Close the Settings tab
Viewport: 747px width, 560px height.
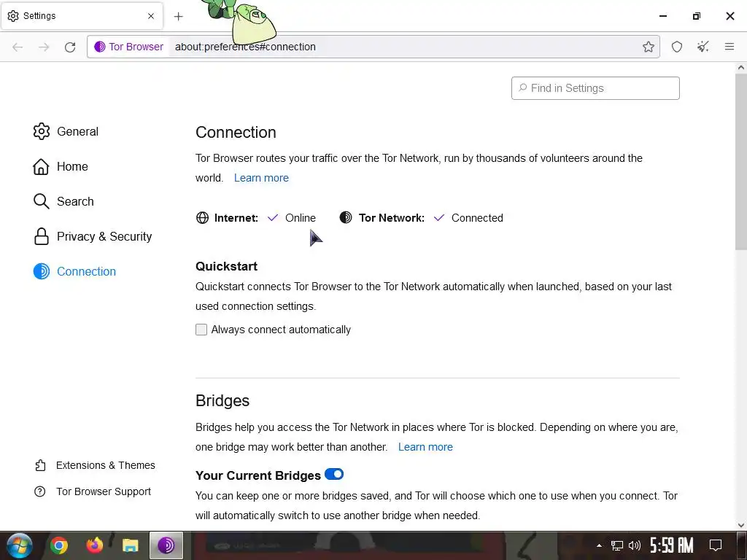pos(151,16)
